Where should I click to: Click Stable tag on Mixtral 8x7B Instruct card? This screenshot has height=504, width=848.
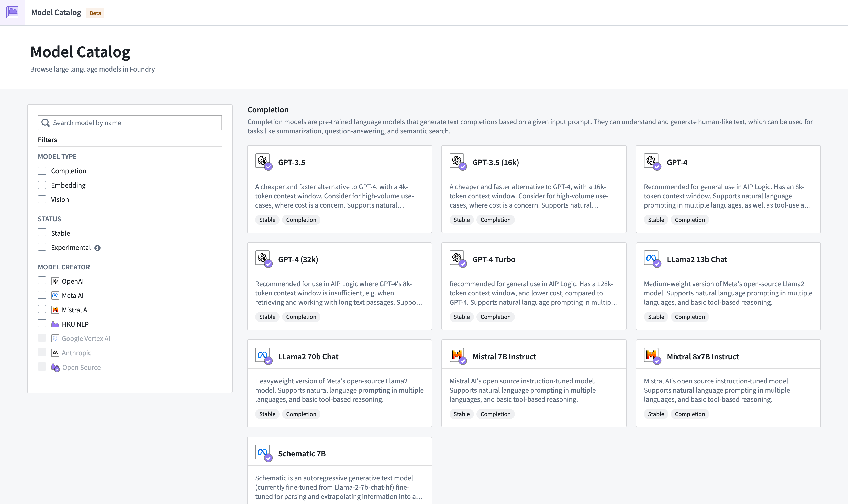[656, 414]
